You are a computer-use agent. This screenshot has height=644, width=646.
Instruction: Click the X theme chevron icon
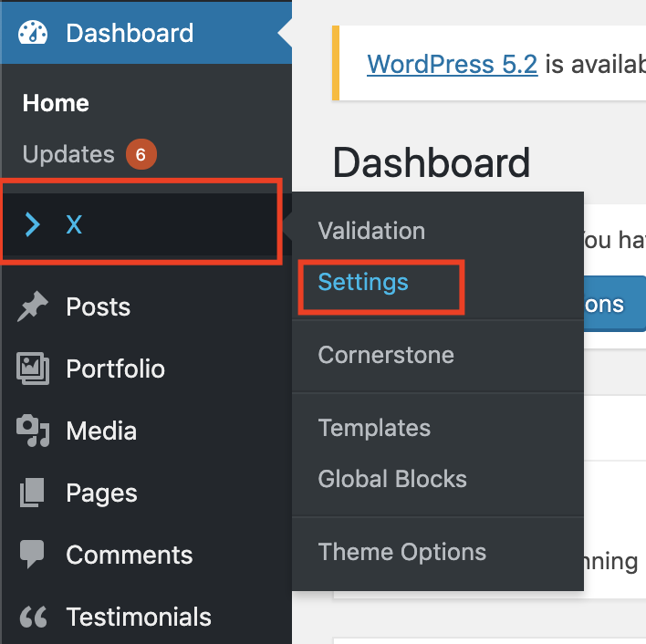tap(34, 224)
